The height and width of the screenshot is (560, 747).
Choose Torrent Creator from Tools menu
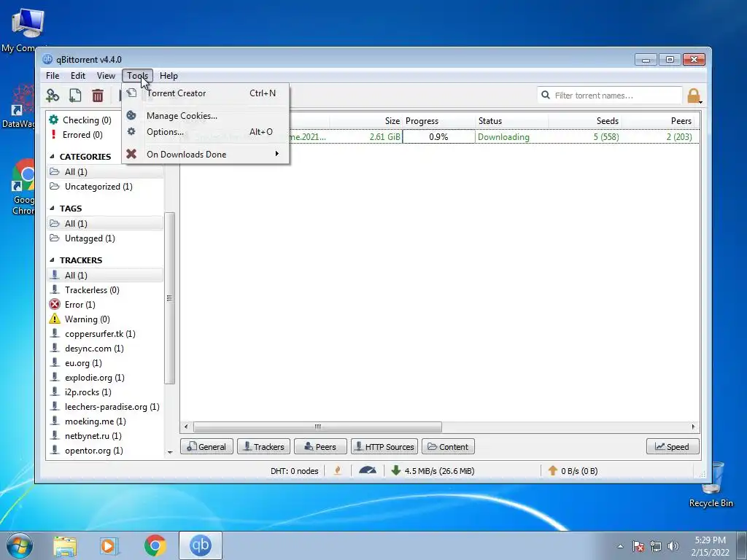click(x=206, y=93)
